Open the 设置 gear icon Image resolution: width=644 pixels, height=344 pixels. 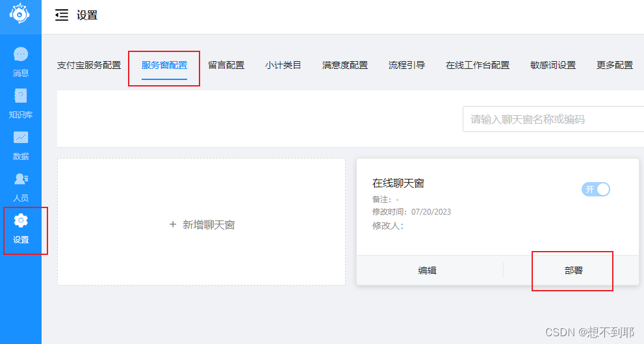point(21,220)
